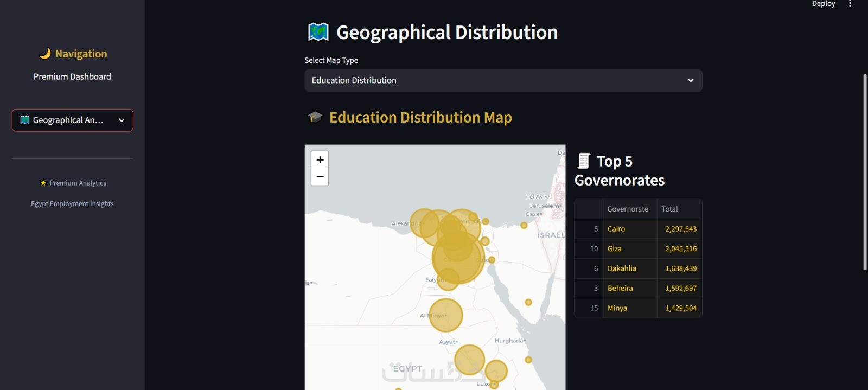Viewport: 868px width, 390px height.
Task: Click the Giza total value 2,045,516
Action: 681,248
